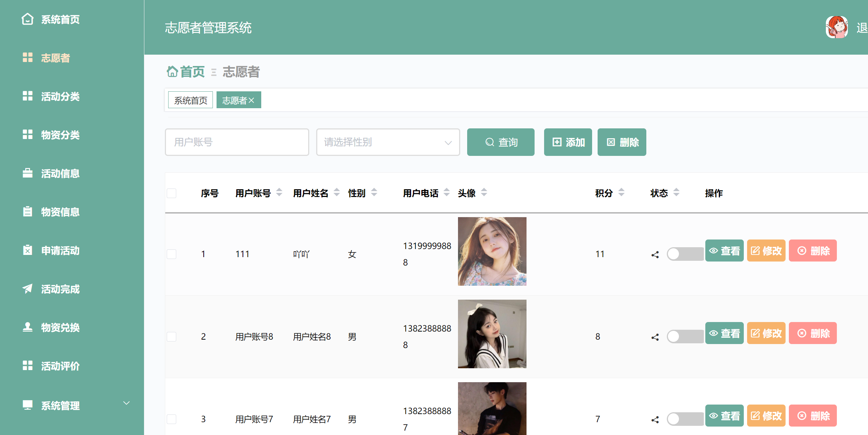Select the 系统首页 home icon in sidebar

(27, 19)
